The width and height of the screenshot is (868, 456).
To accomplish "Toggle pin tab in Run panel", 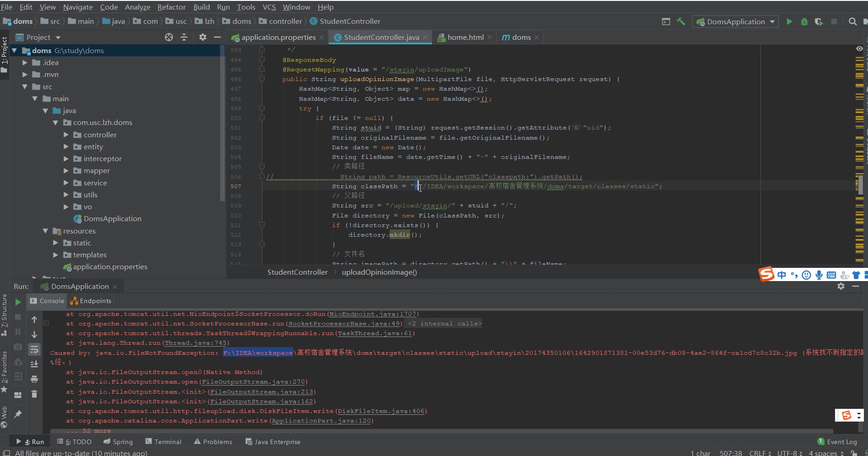I will pos(18,414).
